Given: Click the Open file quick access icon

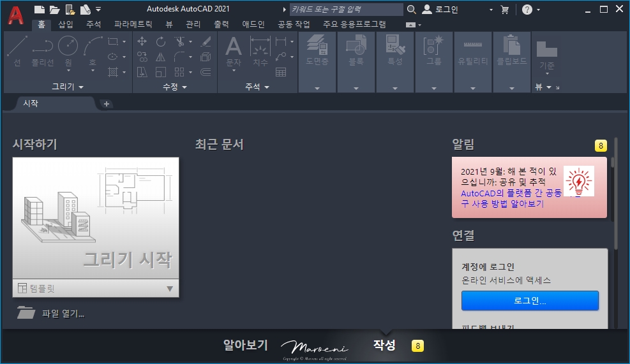Looking at the screenshot, I should pos(54,9).
